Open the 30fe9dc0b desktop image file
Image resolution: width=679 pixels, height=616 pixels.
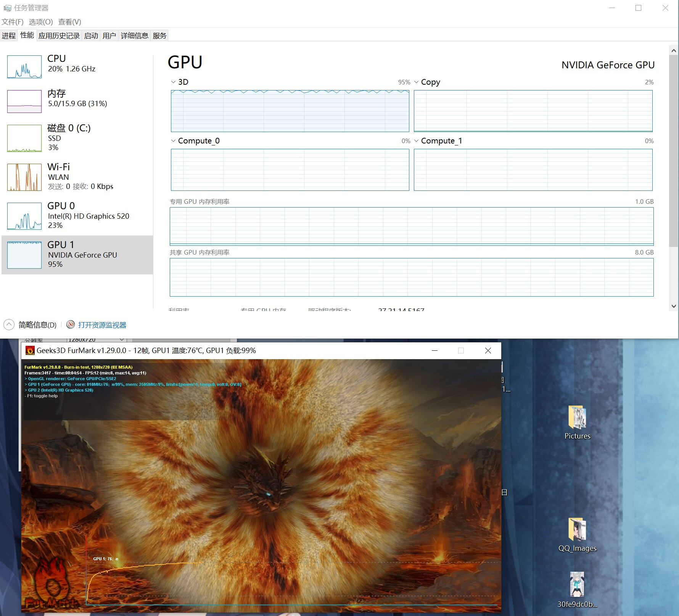click(x=577, y=590)
